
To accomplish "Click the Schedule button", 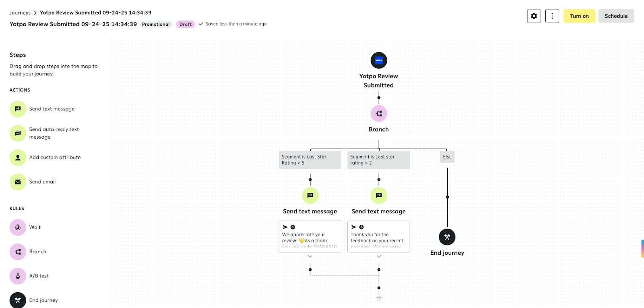I will pyautogui.click(x=616, y=16).
